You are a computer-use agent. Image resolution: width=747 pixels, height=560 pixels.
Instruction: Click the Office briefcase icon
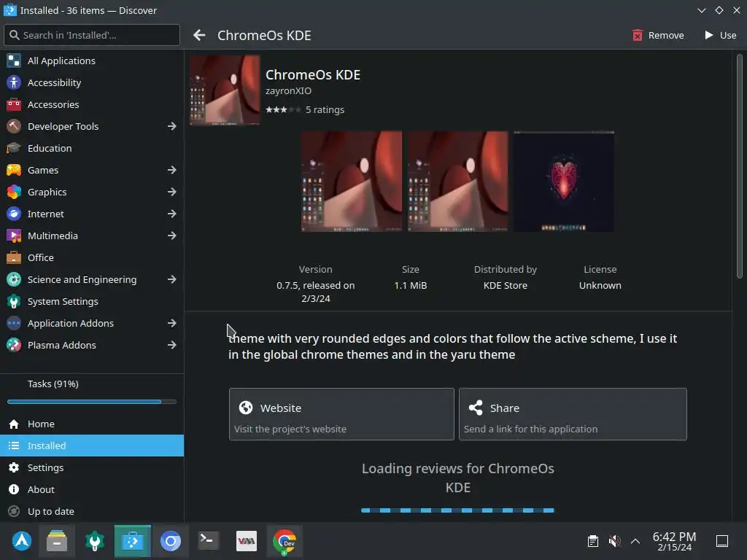14,257
